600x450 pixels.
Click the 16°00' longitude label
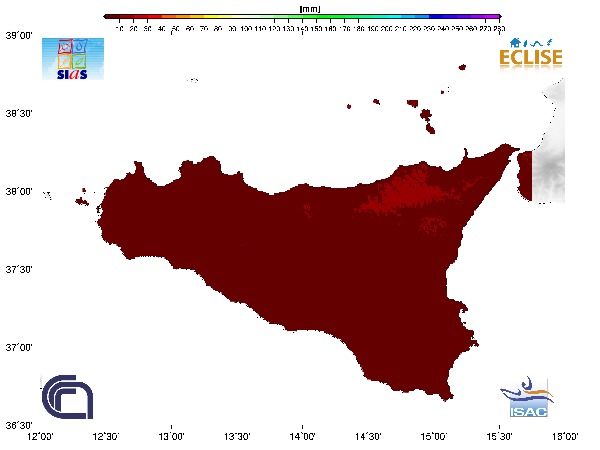[x=565, y=436]
